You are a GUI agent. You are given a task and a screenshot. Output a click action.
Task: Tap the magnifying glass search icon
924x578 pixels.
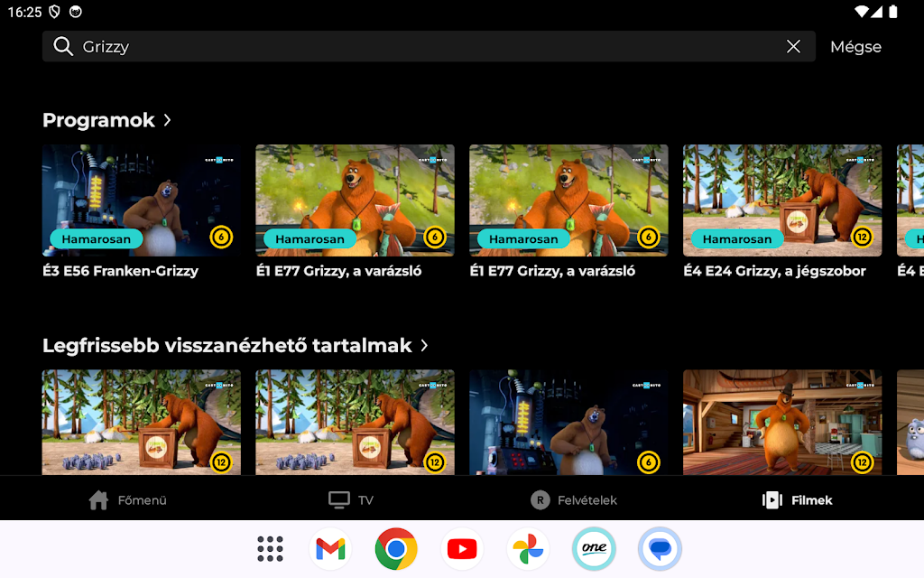click(x=63, y=47)
